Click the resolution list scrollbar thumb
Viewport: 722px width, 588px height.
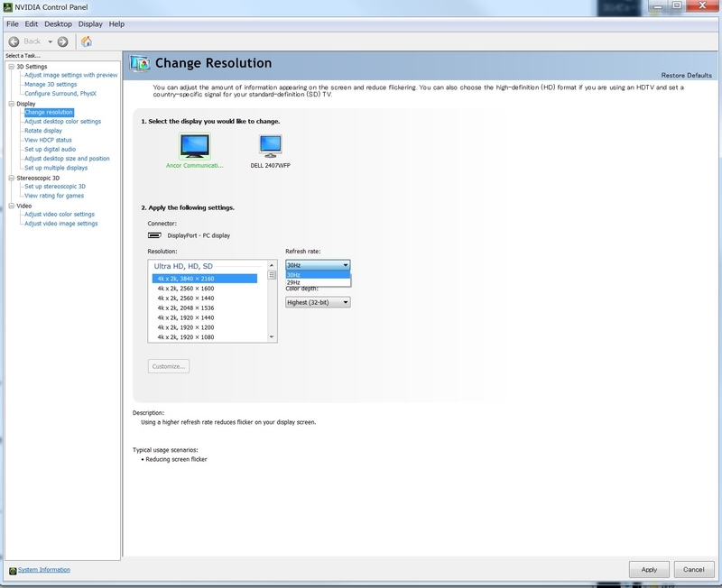click(x=272, y=275)
